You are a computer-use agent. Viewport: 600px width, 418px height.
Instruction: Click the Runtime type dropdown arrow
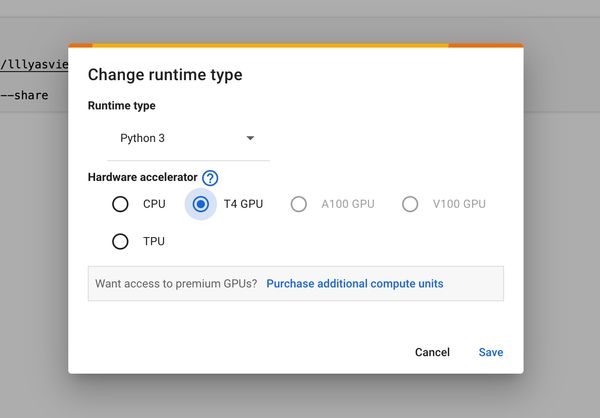250,138
